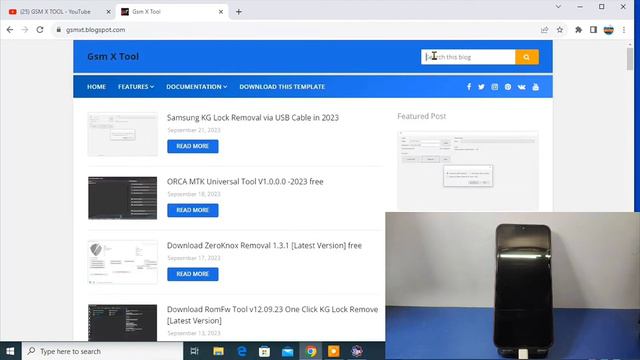Open the Featured Post image
The image size is (640, 360).
click(468, 171)
